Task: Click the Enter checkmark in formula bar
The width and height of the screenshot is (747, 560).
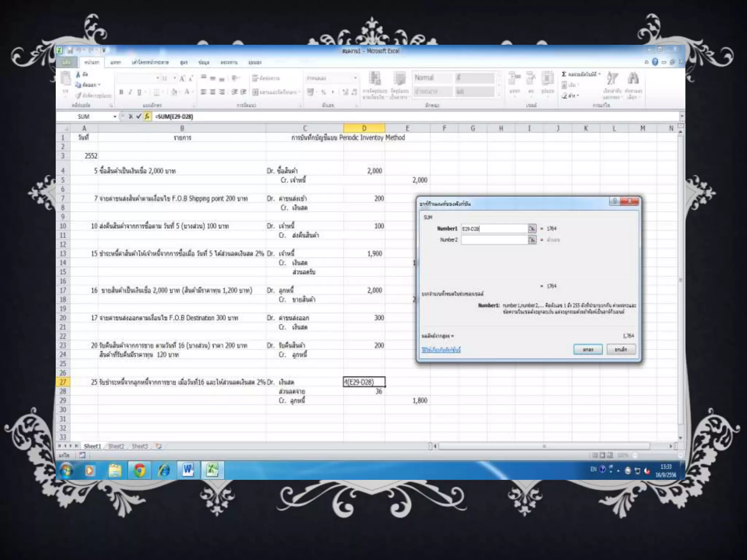Action: pyautogui.click(x=139, y=116)
